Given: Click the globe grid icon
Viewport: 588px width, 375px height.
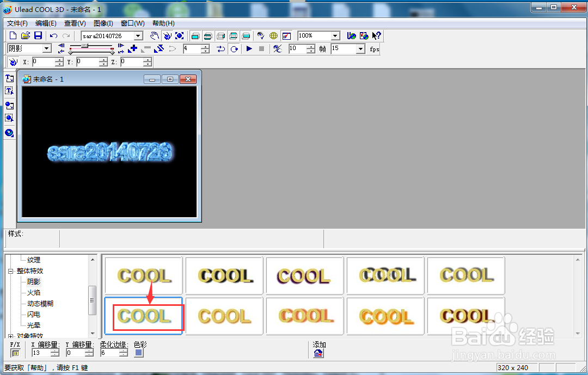Looking at the screenshot, I should 274,35.
